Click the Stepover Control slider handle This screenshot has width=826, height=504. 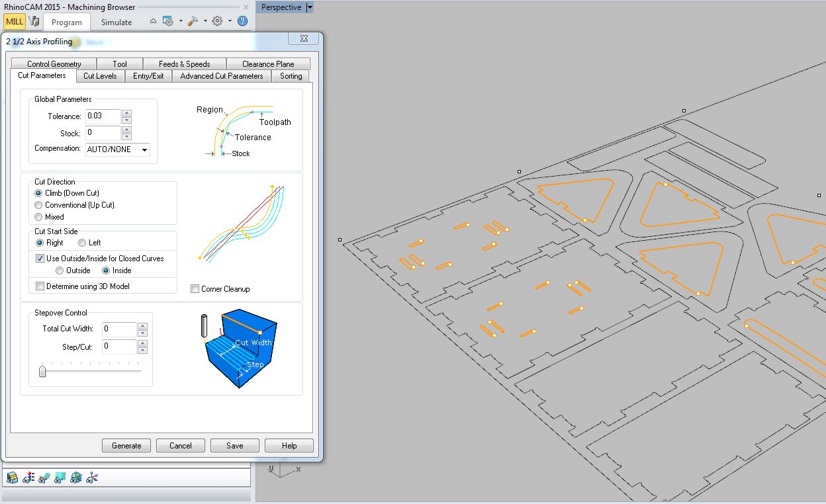point(42,372)
